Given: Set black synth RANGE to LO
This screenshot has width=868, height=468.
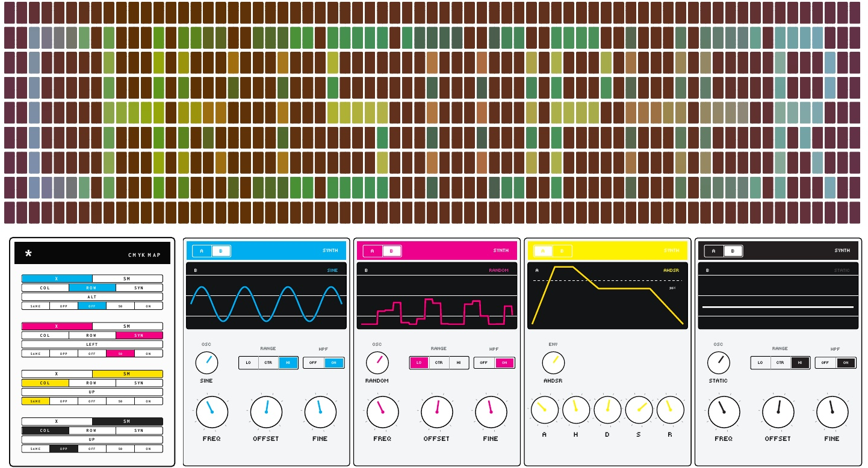Looking at the screenshot, I should [x=760, y=363].
